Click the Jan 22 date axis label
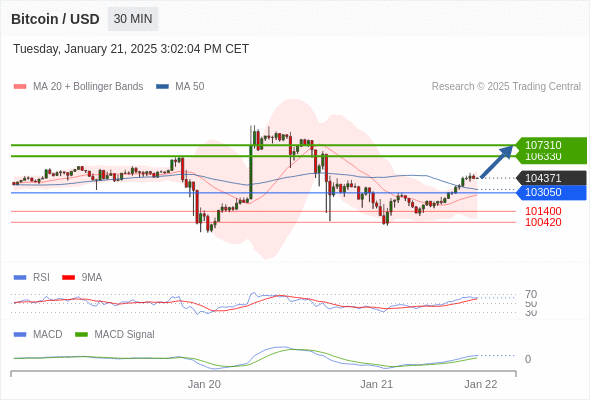The width and height of the screenshot is (590, 400). coord(481,384)
